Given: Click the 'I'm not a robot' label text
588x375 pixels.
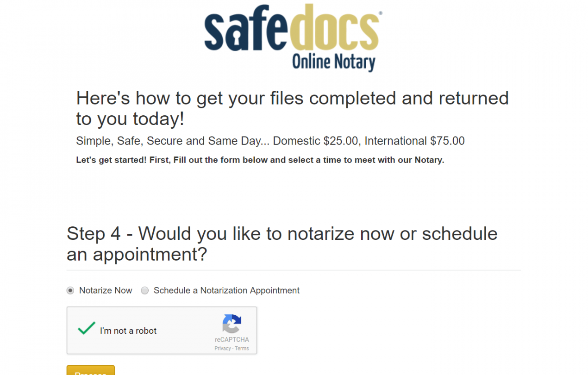Looking at the screenshot, I should tap(128, 331).
